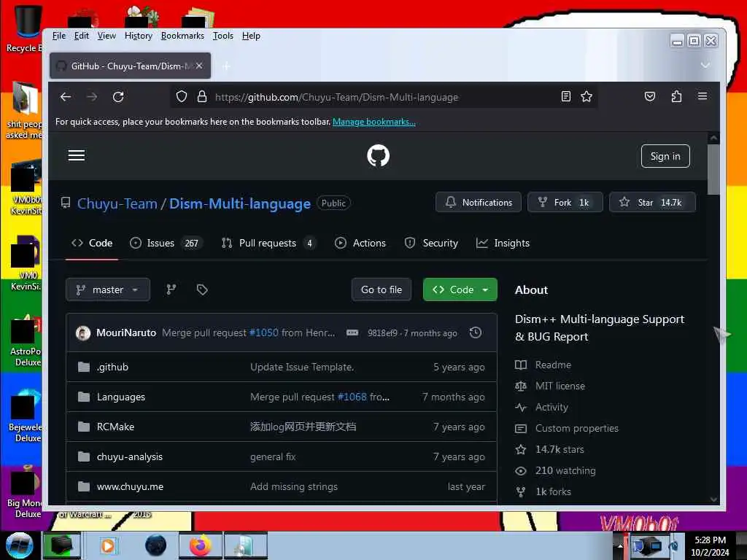
Task: Open the MIT license link
Action: (560, 386)
